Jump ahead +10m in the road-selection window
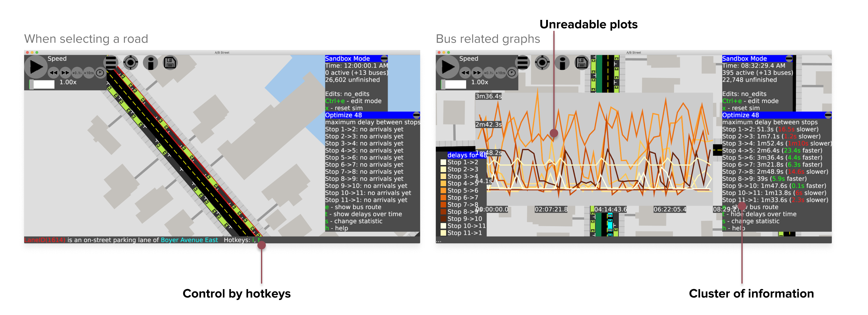Viewport: 868px width, 315px height. tap(89, 73)
